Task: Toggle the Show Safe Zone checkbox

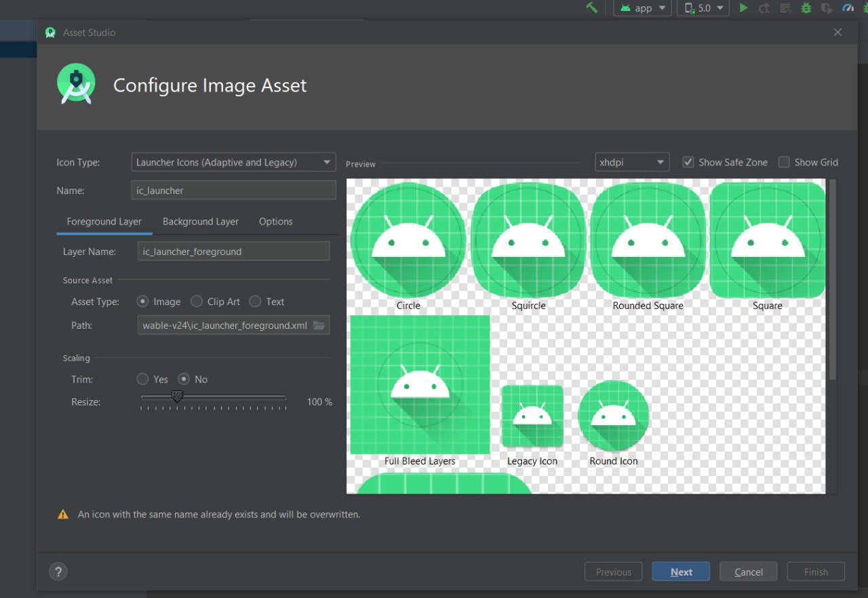Action: pyautogui.click(x=688, y=162)
